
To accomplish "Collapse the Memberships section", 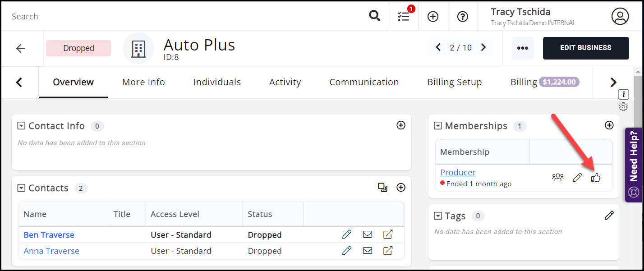I will pos(437,126).
